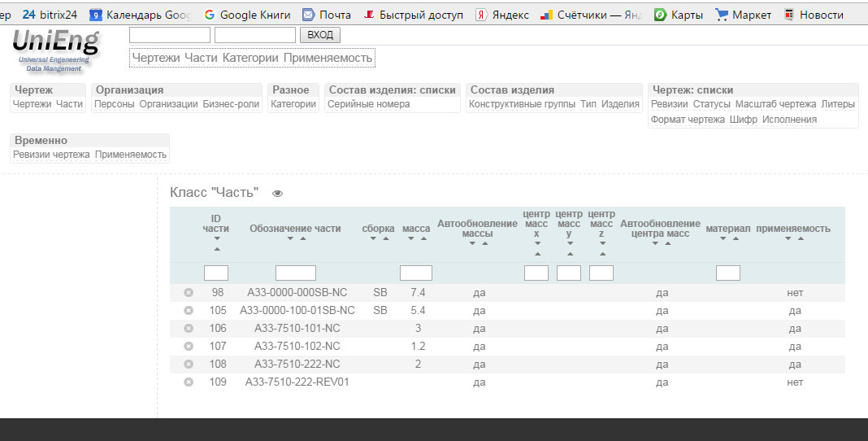Open the Яндекс bookmark

502,15
